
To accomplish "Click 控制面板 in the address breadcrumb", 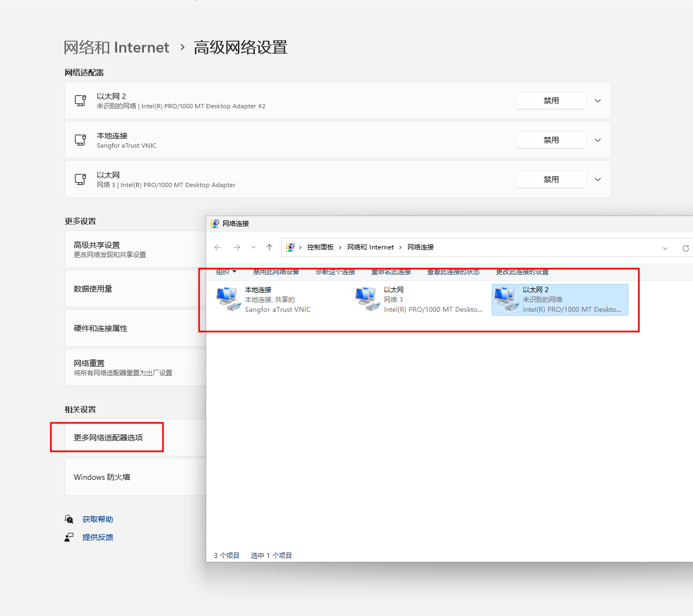I will click(320, 247).
